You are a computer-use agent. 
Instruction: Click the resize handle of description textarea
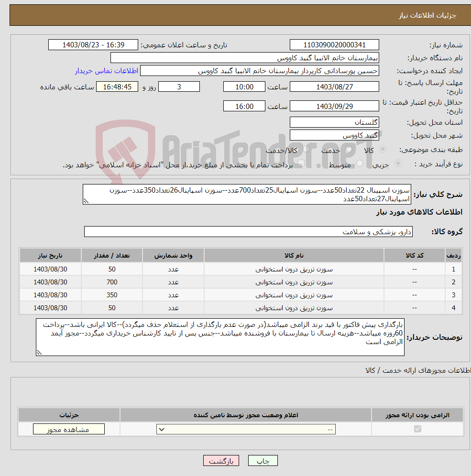(x=86, y=201)
